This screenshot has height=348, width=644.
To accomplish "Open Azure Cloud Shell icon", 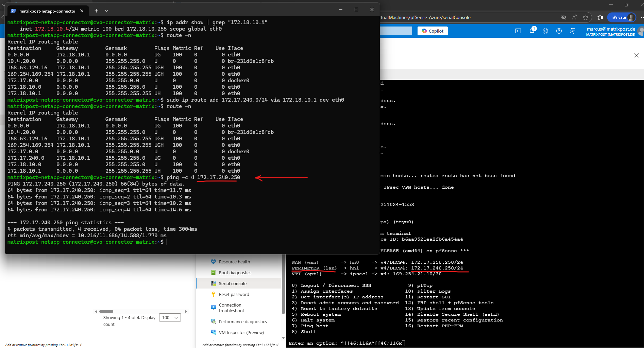I will coord(518,31).
